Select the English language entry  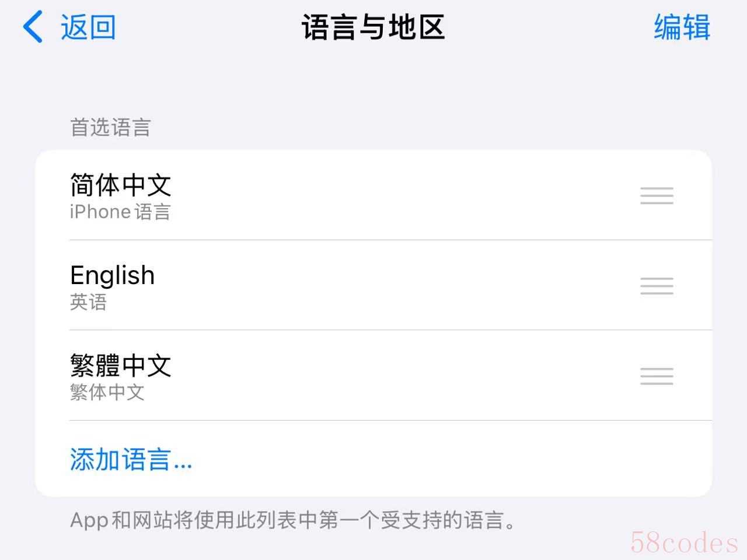tap(113, 275)
